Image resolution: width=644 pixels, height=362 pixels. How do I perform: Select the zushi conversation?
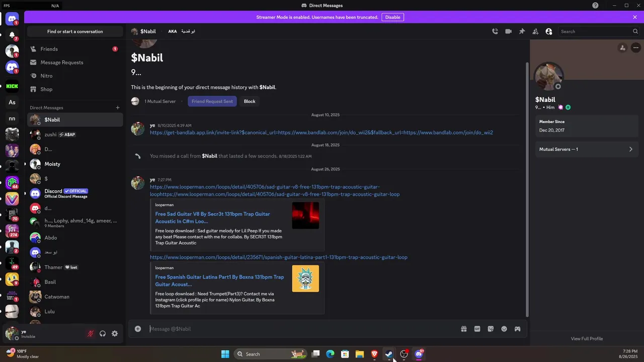(x=75, y=134)
